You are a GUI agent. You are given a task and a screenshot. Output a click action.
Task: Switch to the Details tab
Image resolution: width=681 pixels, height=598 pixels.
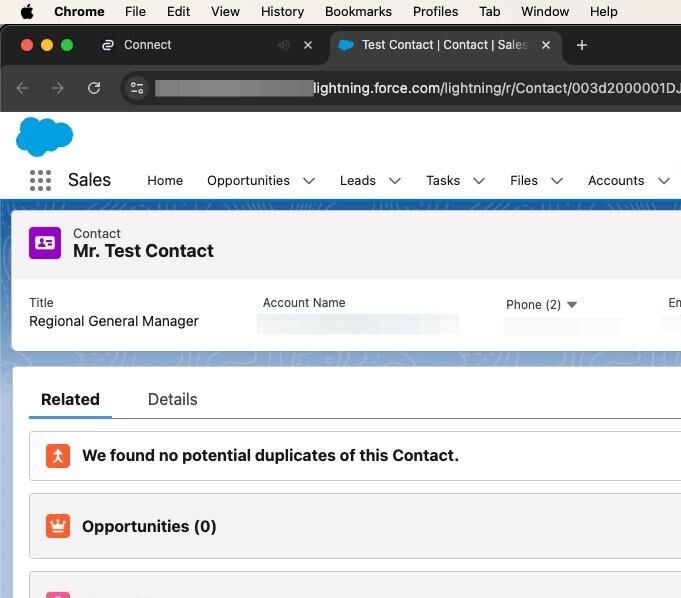[172, 400]
